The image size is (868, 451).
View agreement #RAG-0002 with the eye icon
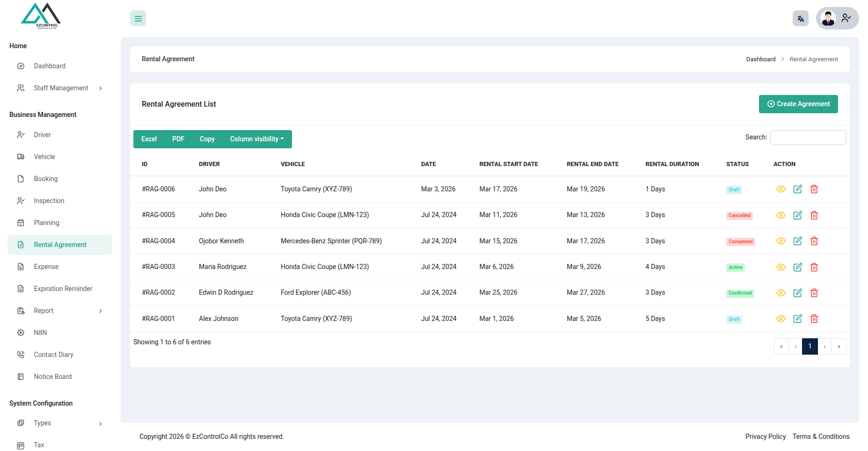coord(781,293)
